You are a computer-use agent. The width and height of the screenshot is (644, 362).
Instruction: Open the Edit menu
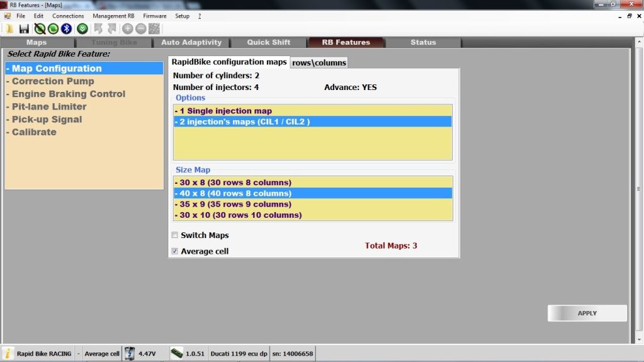[x=38, y=16]
